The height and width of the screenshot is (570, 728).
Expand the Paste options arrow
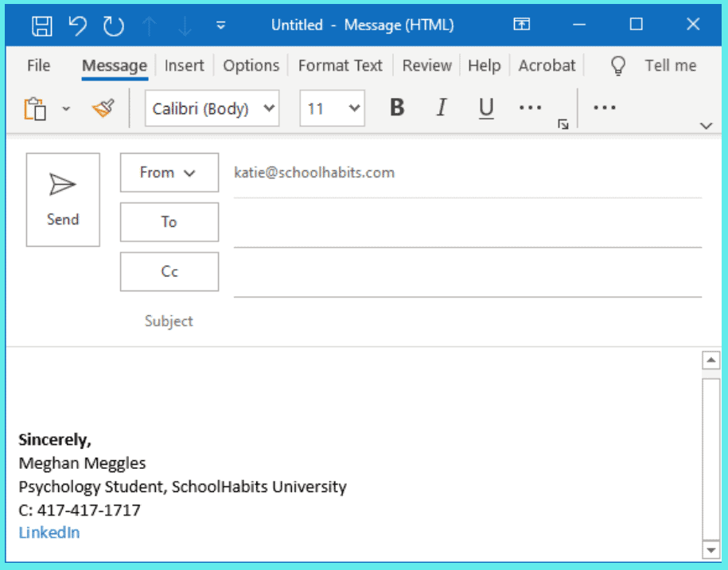point(66,109)
